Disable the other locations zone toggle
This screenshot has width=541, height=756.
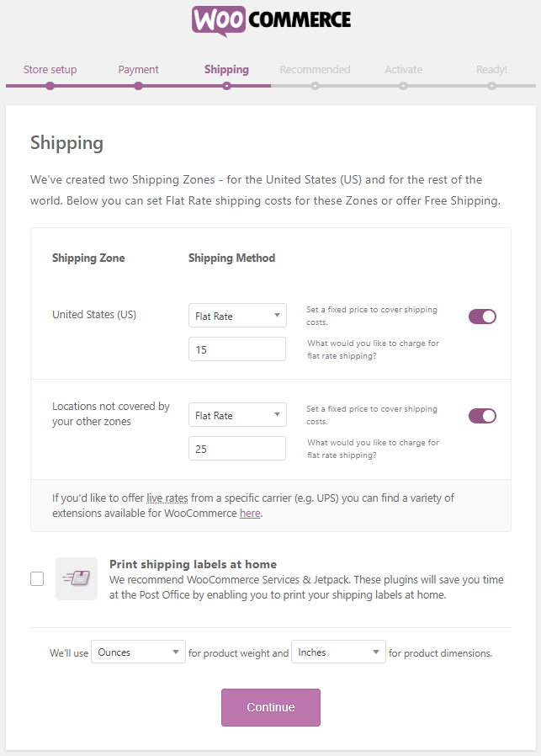click(482, 416)
